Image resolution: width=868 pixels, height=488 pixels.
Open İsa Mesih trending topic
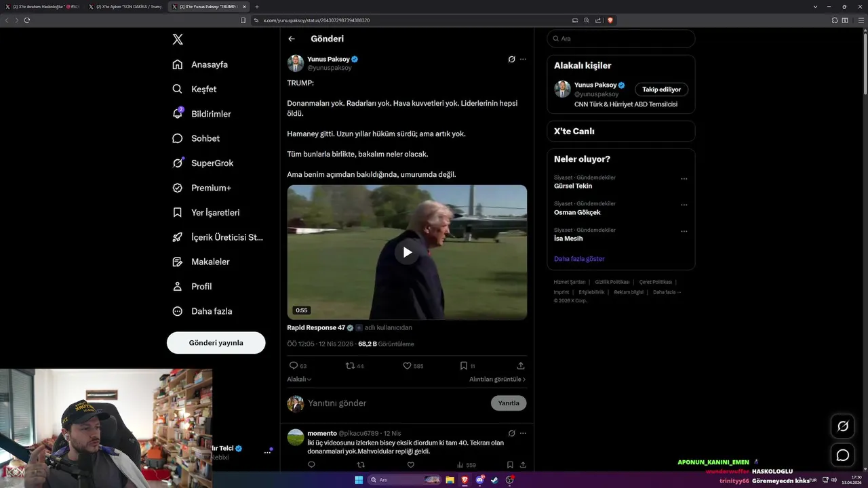(568, 239)
